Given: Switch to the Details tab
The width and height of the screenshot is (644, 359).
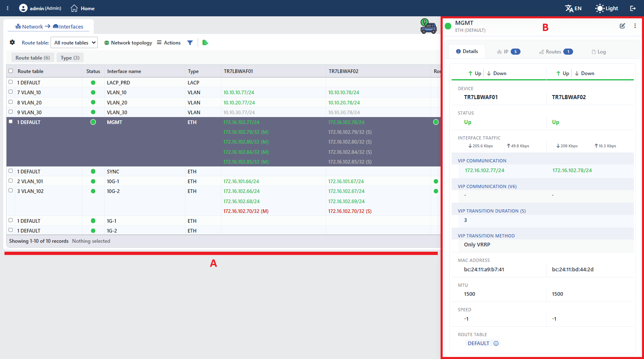Looking at the screenshot, I should click(x=467, y=51).
